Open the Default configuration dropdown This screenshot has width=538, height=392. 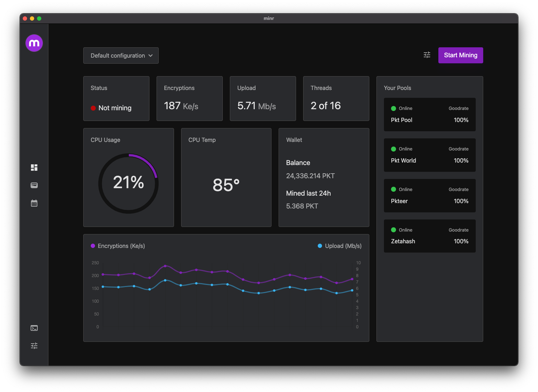tap(121, 55)
